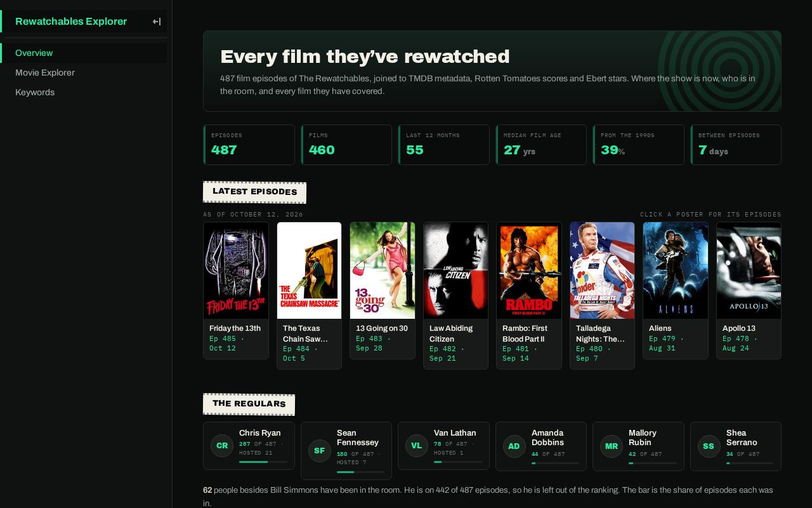The image size is (812, 508).
Task: Click the Episodes 487 stat card
Action: pos(249,145)
